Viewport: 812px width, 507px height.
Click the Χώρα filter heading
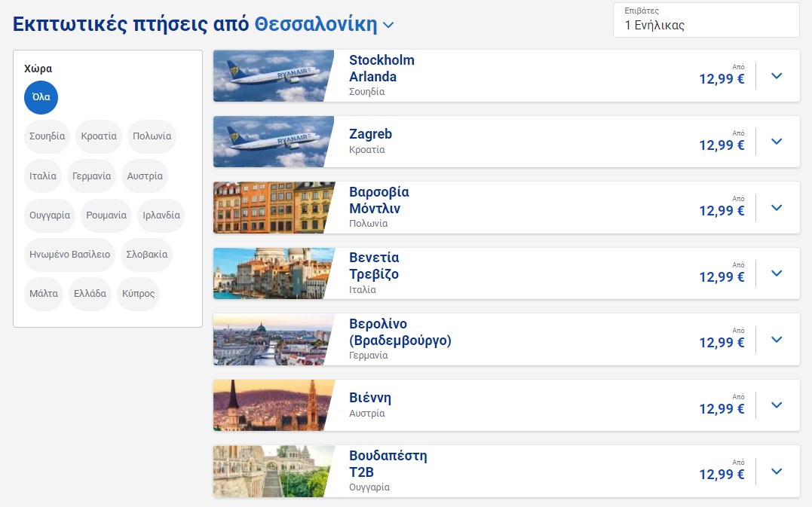pyautogui.click(x=38, y=69)
